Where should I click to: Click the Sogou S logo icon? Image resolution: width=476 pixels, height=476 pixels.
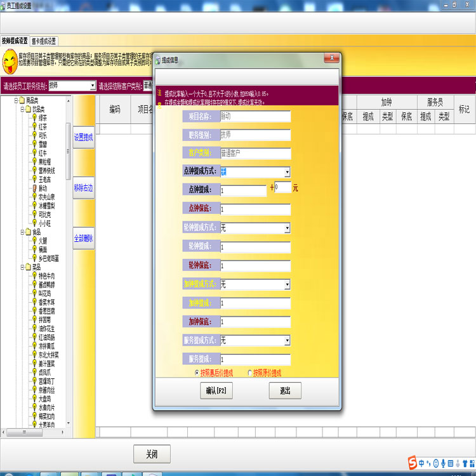(413, 462)
